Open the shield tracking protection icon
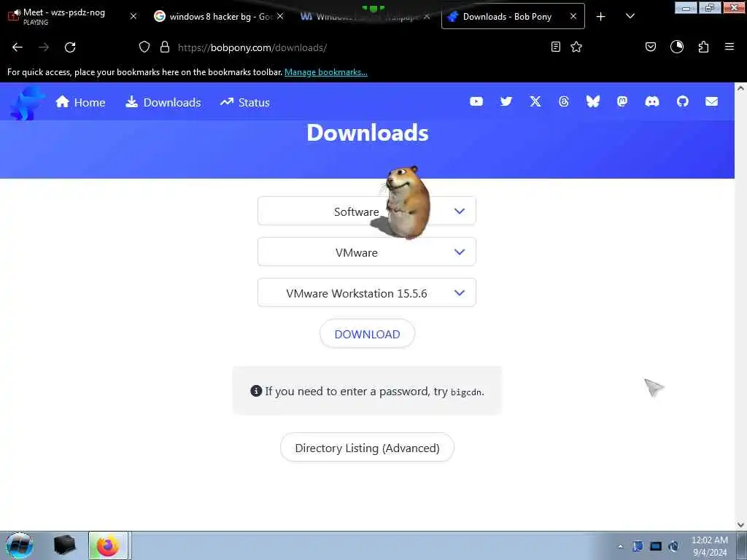Screen dimensions: 747x560 pyautogui.click(x=144, y=47)
